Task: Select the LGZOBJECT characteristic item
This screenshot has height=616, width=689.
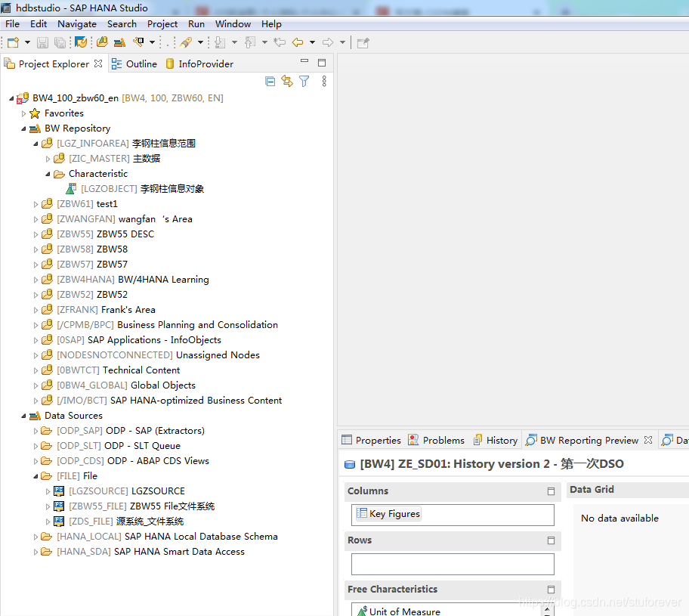Action: tap(135, 189)
